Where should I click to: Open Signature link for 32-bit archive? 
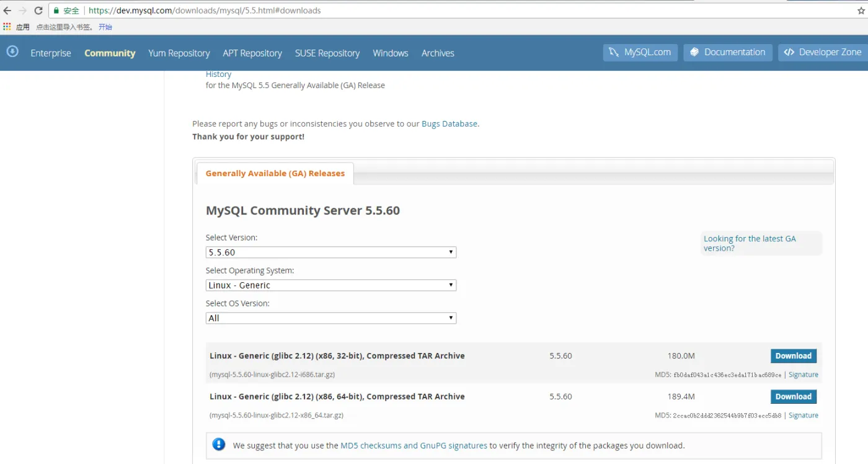804,375
